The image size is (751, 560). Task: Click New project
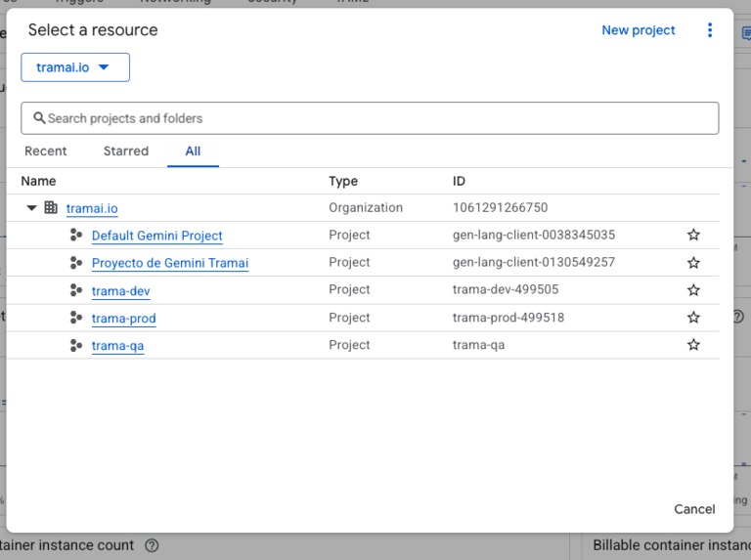pos(639,30)
